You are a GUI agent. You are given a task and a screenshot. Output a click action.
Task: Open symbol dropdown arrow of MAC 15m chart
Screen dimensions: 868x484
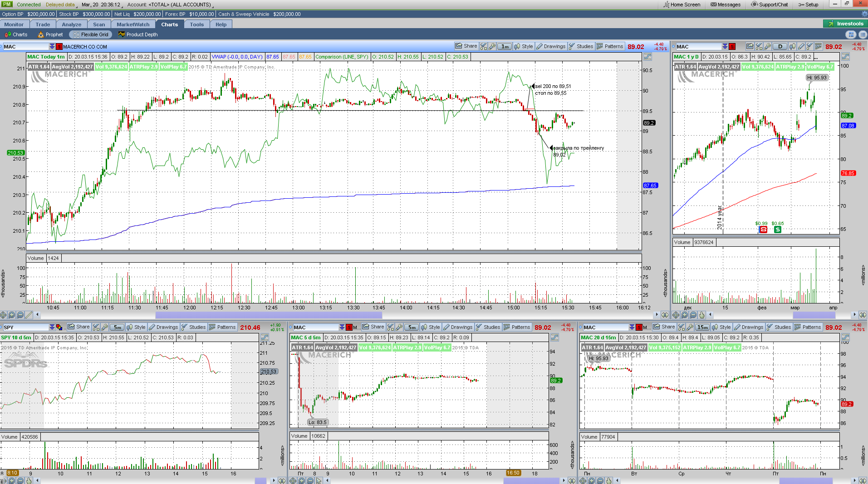click(632, 327)
